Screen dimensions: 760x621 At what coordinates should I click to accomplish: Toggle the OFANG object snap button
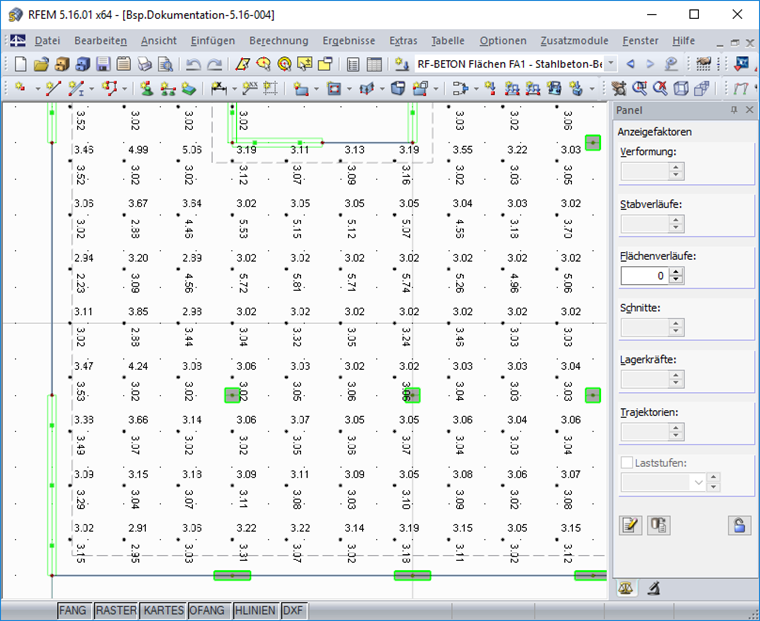click(x=207, y=610)
